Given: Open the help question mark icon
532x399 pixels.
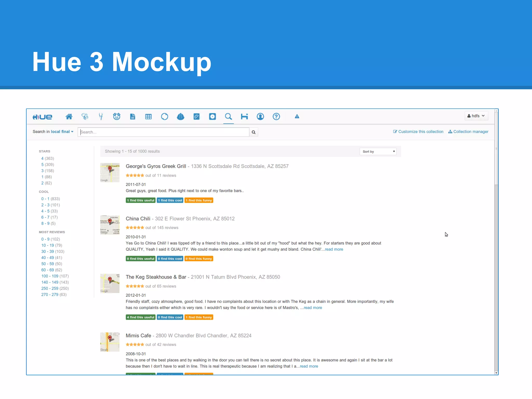Looking at the screenshot, I should pos(276,117).
